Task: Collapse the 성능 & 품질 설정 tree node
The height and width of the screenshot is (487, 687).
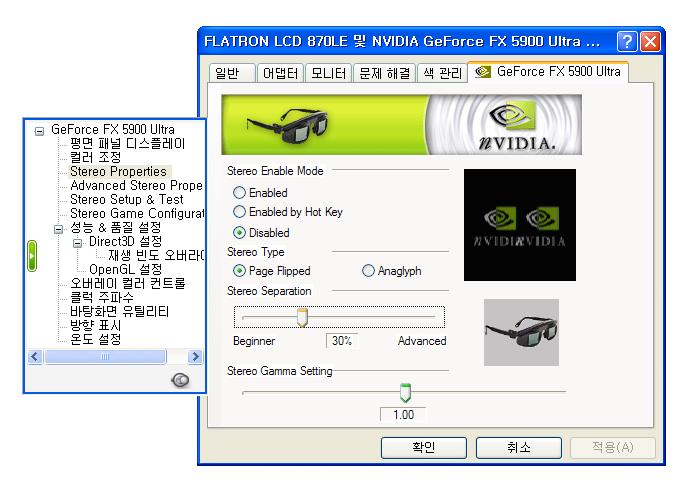Action: 59,228
